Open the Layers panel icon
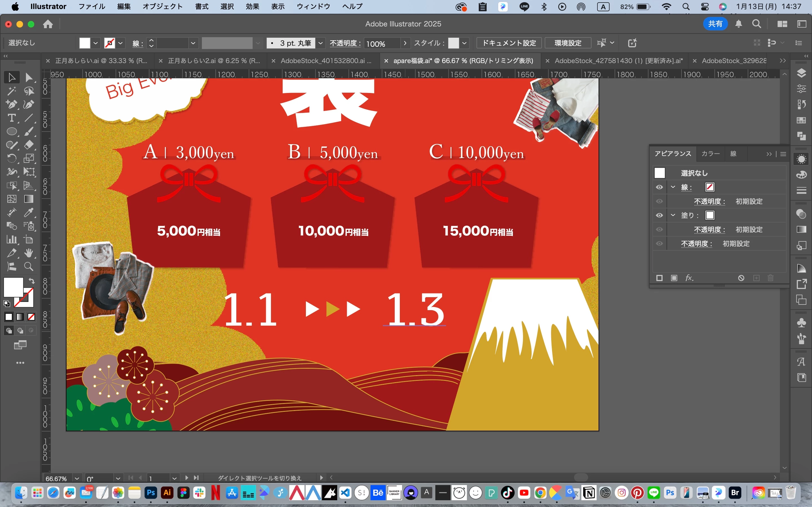Screen dimensions: 812x507 pos(801,73)
